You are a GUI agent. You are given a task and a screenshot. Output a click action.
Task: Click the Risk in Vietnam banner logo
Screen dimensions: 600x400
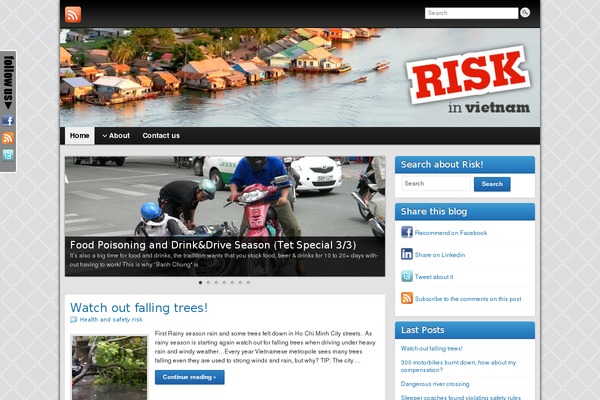click(x=470, y=80)
